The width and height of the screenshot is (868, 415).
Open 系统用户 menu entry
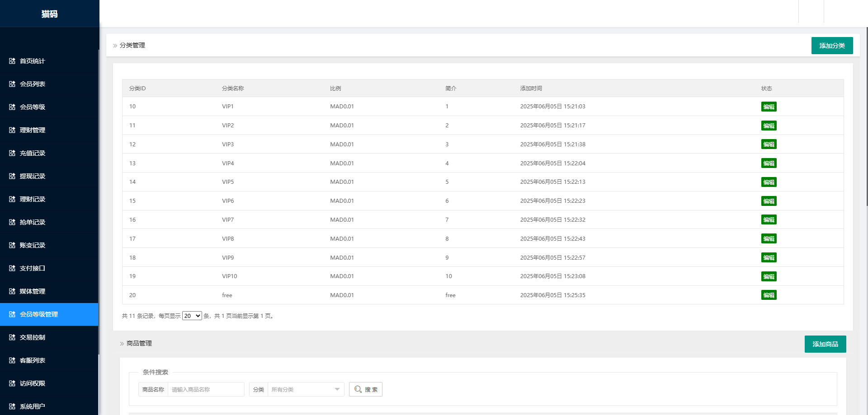[x=33, y=406]
